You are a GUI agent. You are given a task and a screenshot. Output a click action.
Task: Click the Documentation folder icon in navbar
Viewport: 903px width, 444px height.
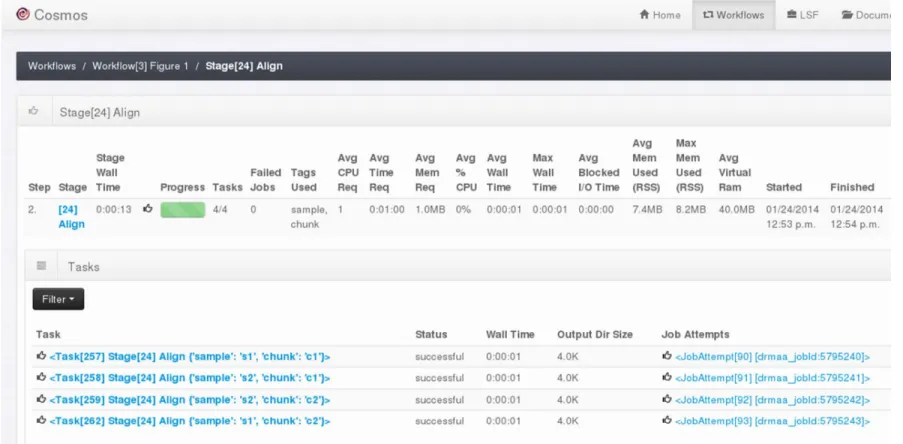click(847, 14)
